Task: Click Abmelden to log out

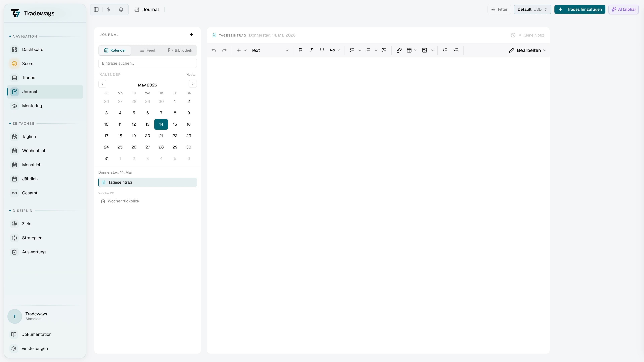Action: pyautogui.click(x=34, y=319)
